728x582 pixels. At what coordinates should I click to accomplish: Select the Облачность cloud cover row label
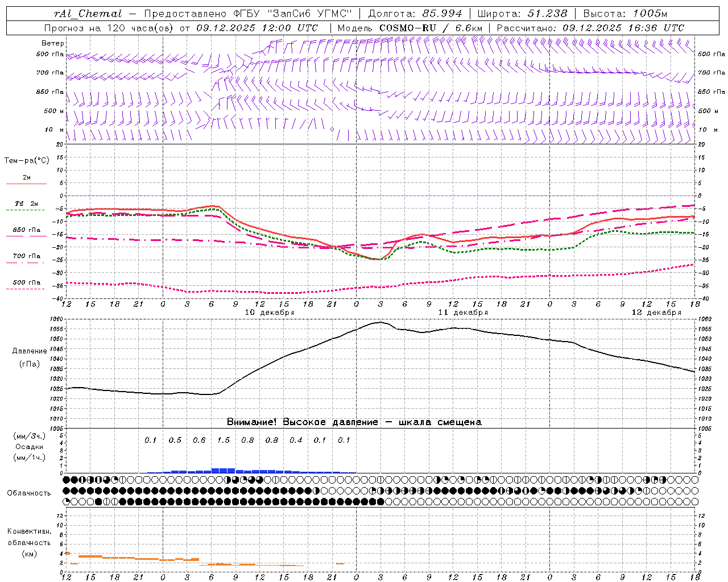tap(29, 493)
